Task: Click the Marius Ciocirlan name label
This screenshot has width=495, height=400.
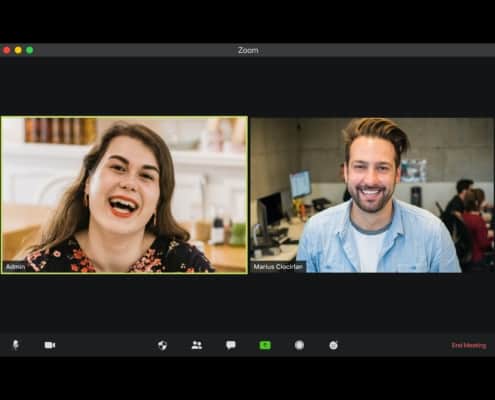Action: (278, 267)
